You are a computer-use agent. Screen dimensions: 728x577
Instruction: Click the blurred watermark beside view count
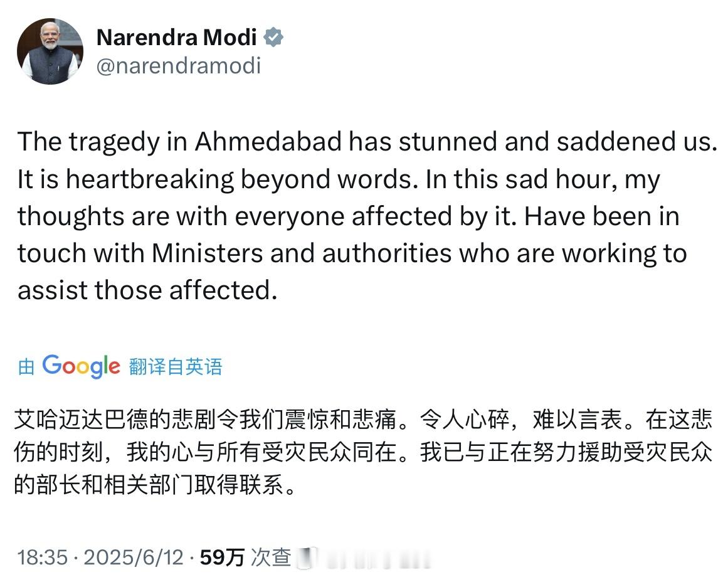[x=364, y=558]
